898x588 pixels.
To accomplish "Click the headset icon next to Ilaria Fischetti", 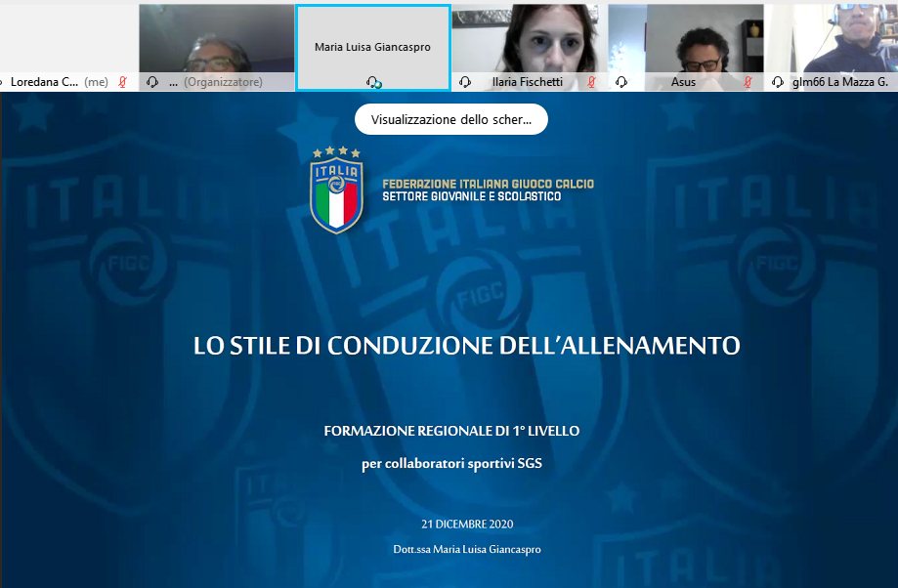I will click(x=465, y=82).
